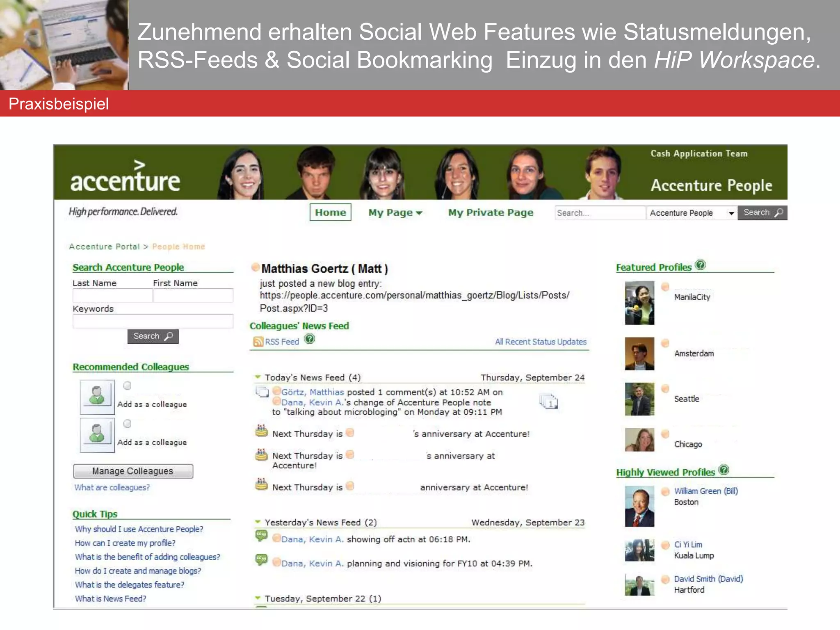Click Search button under Keywords
The height and width of the screenshot is (630, 840).
153,336
